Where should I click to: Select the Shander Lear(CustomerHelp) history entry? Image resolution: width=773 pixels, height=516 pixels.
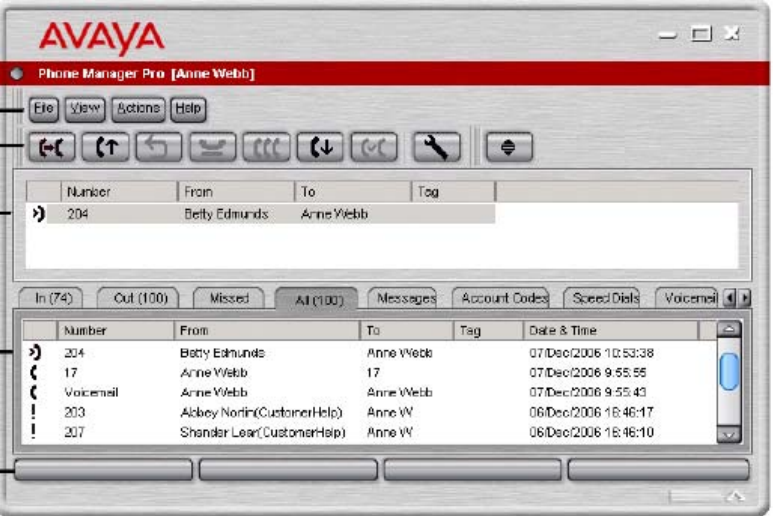click(x=370, y=432)
